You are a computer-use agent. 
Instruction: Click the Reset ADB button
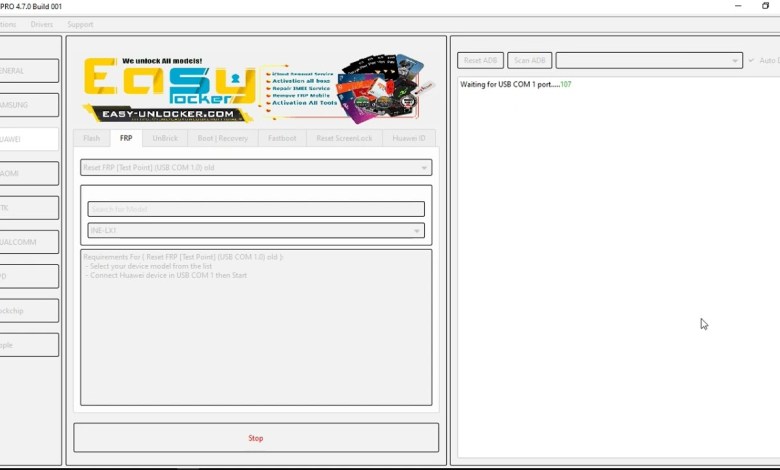(480, 60)
